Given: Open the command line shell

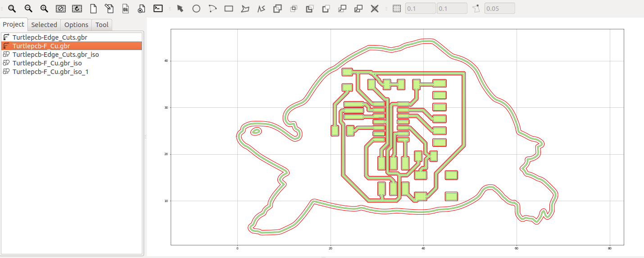Looking at the screenshot, I should [x=158, y=8].
